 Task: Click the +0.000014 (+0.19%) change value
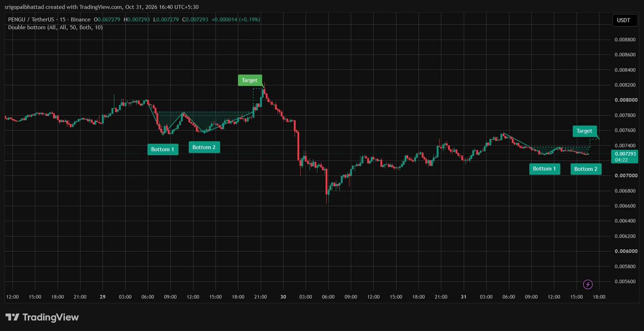coord(236,20)
